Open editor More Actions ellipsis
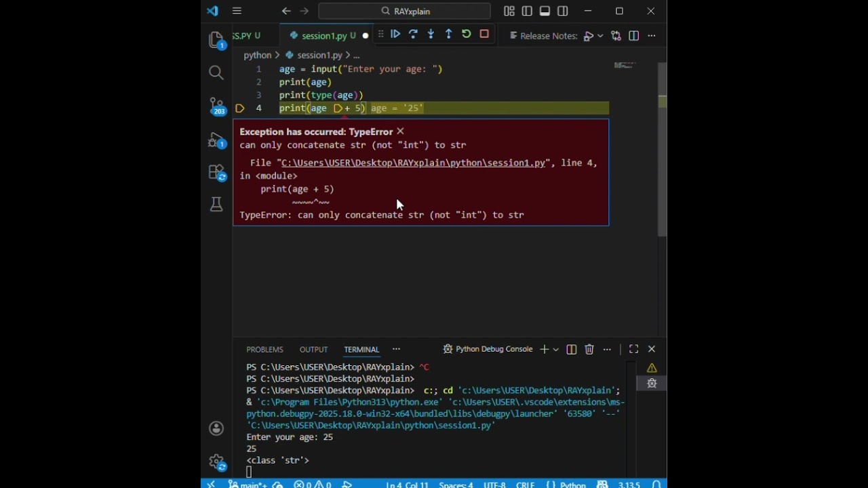Screen dimensions: 868x488 (652, 36)
